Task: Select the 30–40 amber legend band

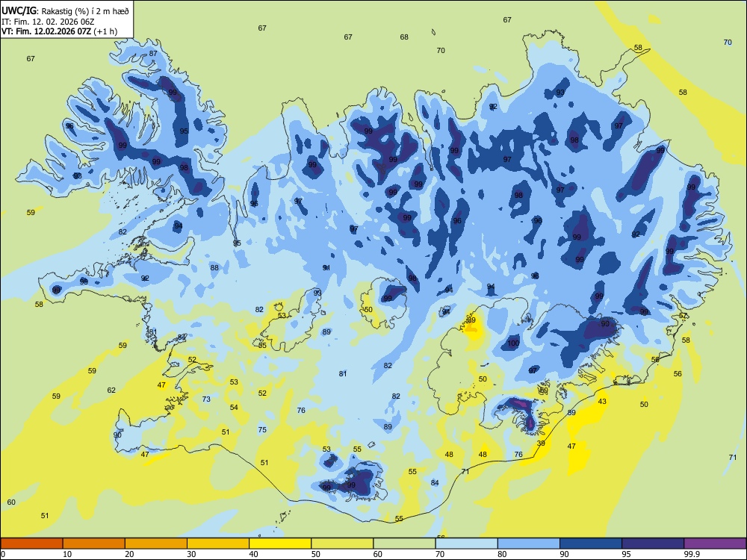Action: (218, 544)
